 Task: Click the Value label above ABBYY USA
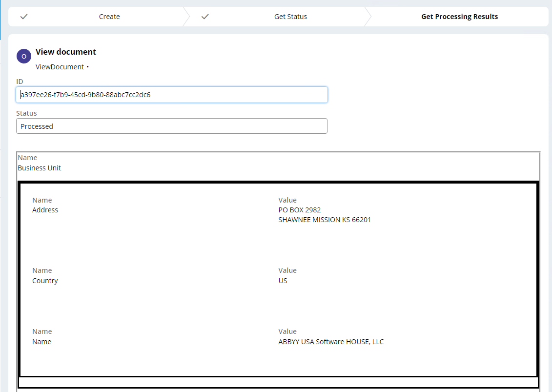[x=287, y=331]
